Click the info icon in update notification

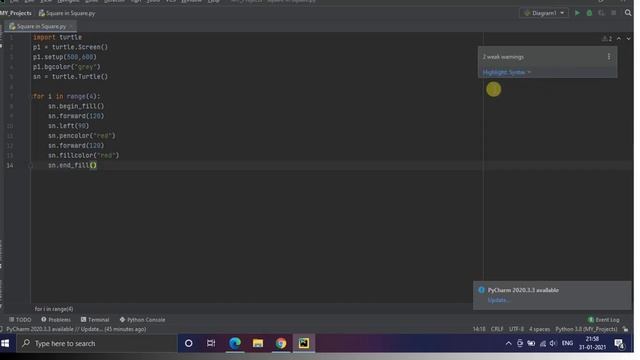coord(481,290)
